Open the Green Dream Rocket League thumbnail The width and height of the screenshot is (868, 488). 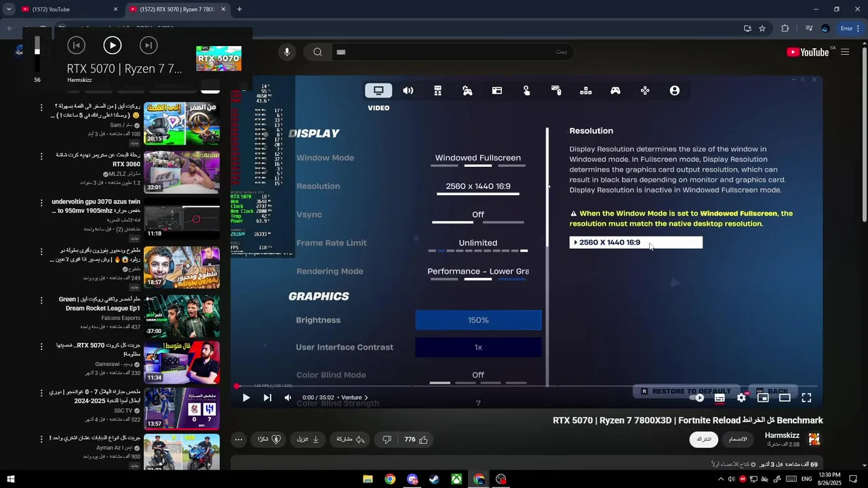pos(182,317)
